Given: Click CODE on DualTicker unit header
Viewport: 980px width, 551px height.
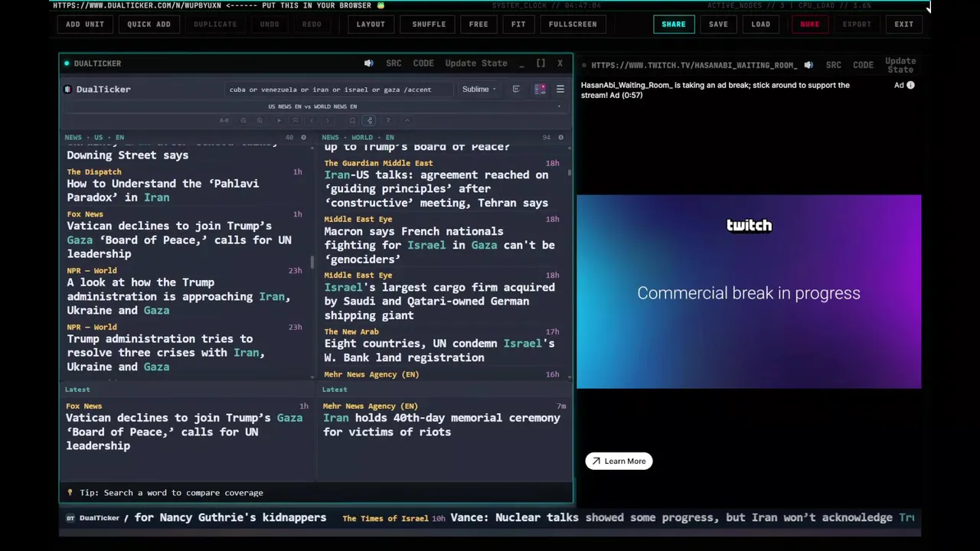Looking at the screenshot, I should coord(423,64).
